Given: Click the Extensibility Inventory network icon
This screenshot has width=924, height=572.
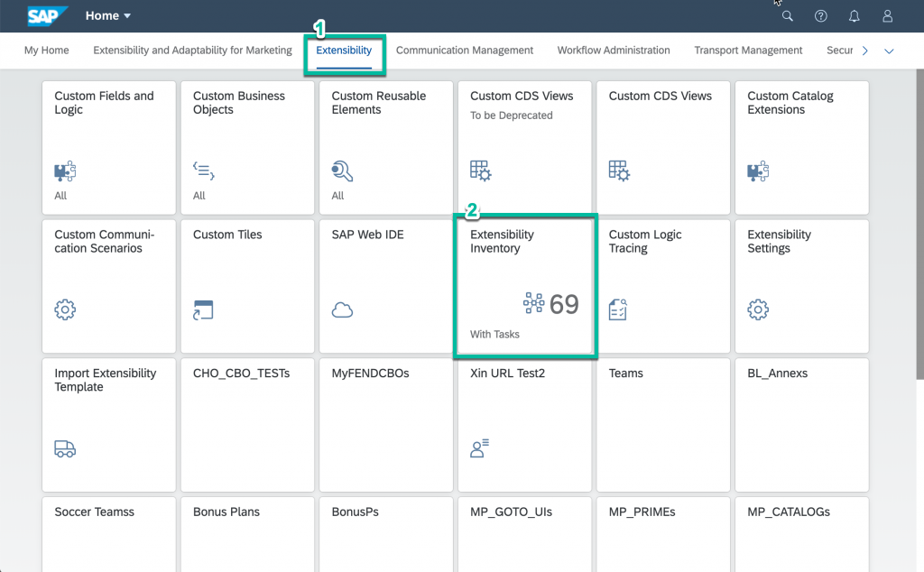Looking at the screenshot, I should pyautogui.click(x=534, y=303).
